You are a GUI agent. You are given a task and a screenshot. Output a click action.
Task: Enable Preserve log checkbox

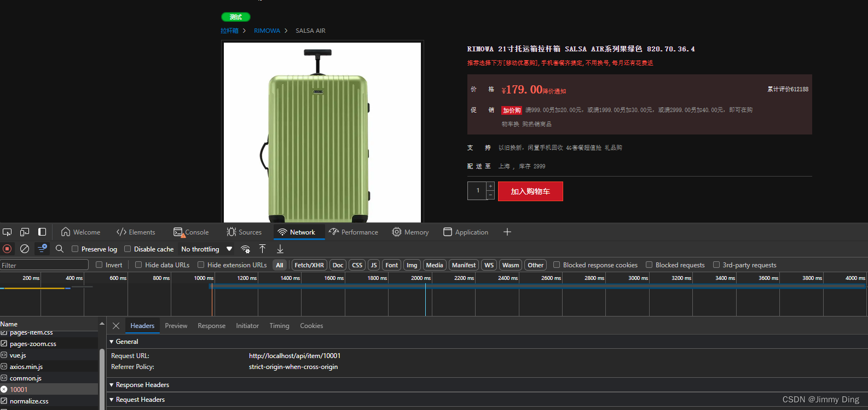[x=75, y=249]
